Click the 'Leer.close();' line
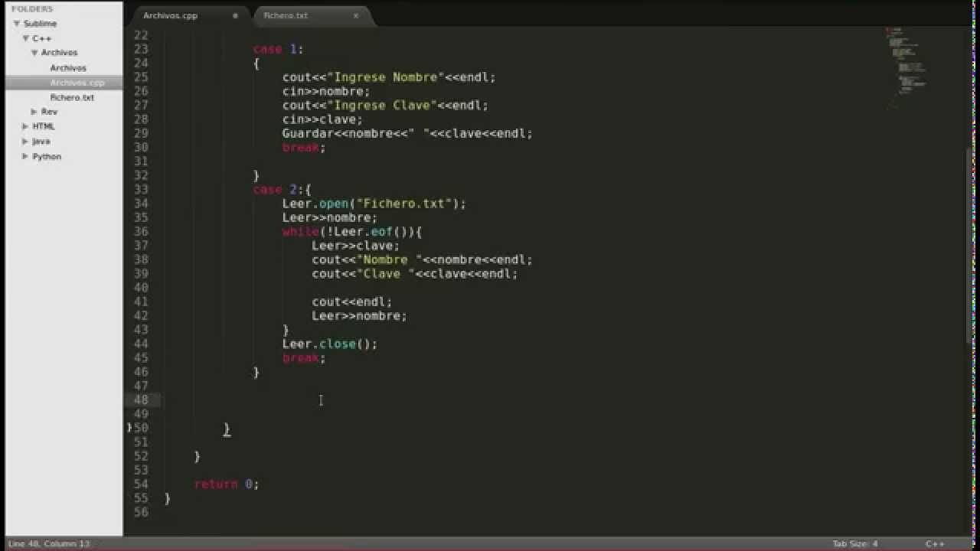 [329, 344]
